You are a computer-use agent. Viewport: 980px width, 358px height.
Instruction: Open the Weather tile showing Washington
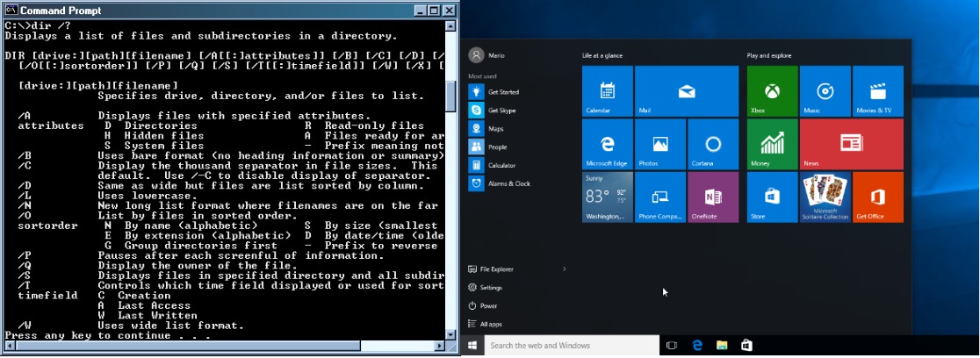pyautogui.click(x=607, y=197)
